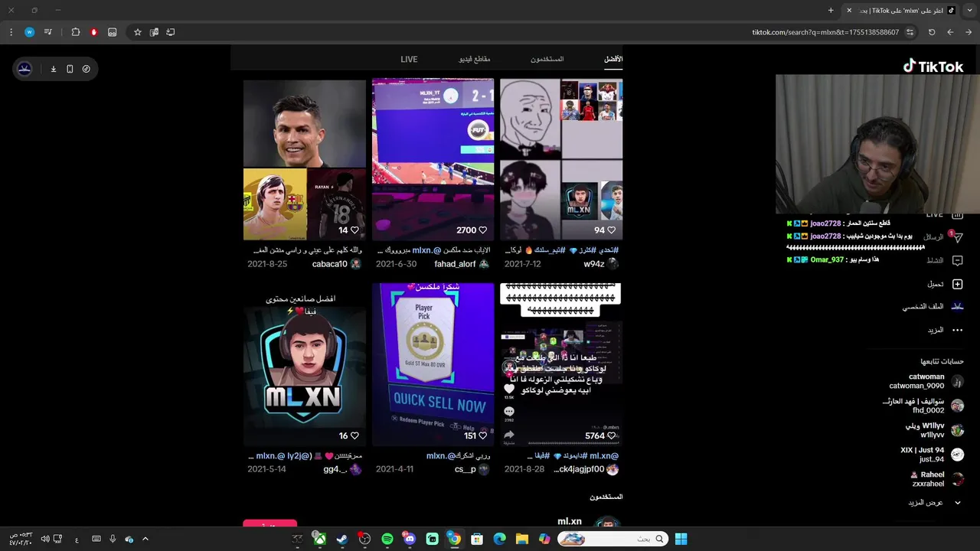
Task: Open followed account fhd_0002
Action: pos(923,406)
